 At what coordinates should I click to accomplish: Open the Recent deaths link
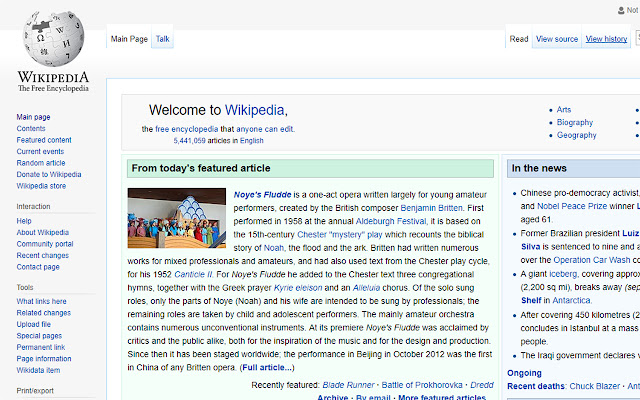[x=536, y=386]
